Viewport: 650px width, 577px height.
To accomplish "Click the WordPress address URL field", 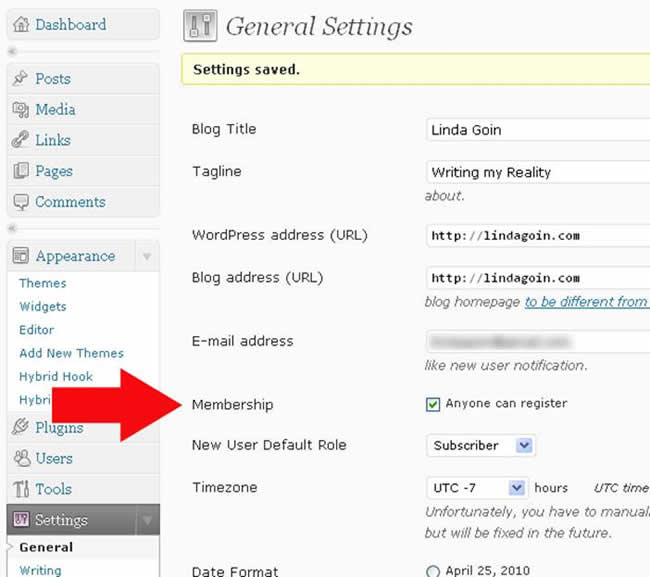I will [538, 236].
